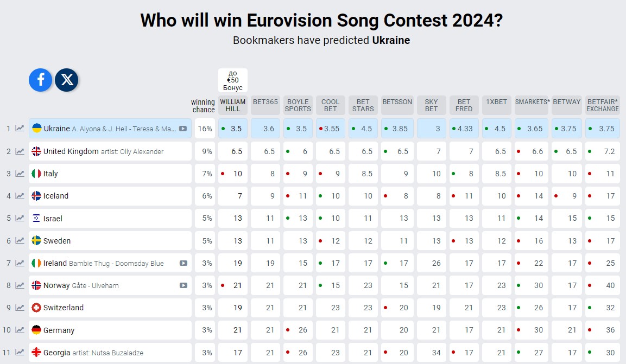Open the William Hill bookmaker column header
626x364 pixels.
(232, 105)
